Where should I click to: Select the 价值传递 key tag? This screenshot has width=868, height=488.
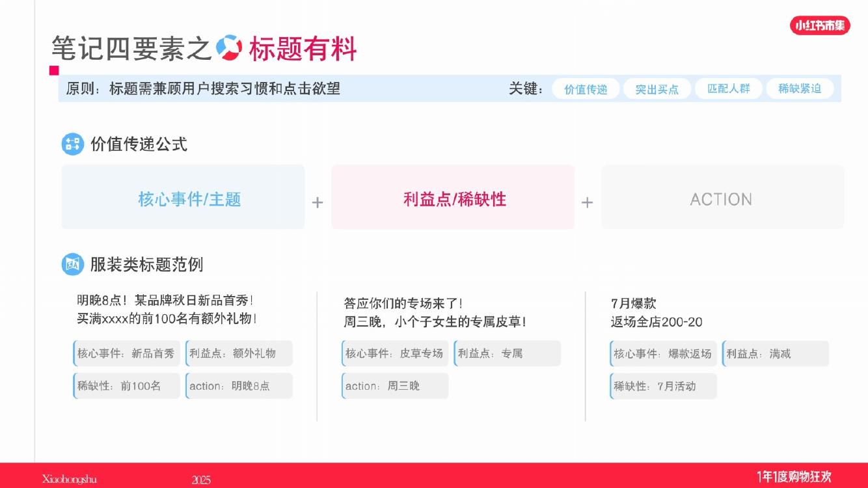(584, 89)
